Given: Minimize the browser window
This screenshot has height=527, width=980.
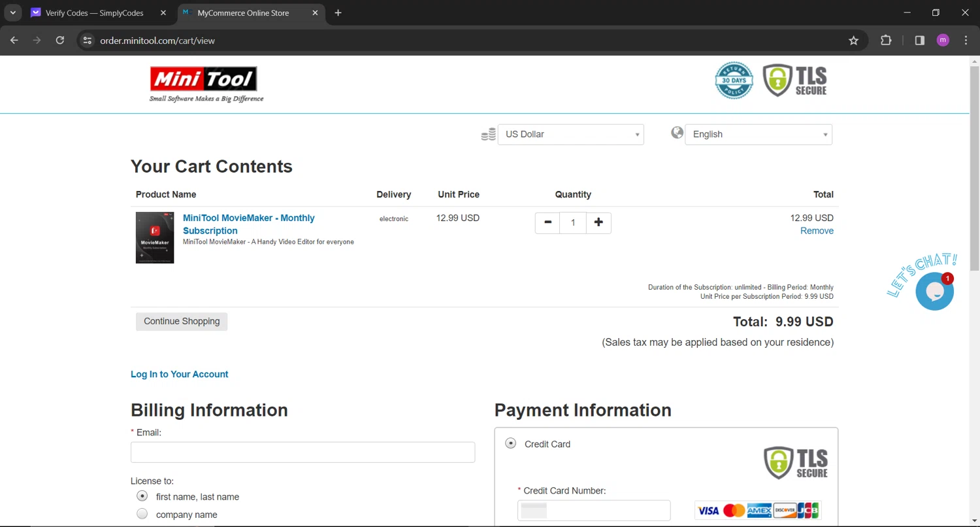Looking at the screenshot, I should point(906,12).
